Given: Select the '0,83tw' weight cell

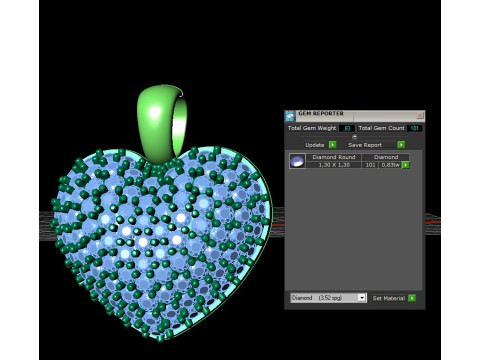Looking at the screenshot, I should [390, 165].
